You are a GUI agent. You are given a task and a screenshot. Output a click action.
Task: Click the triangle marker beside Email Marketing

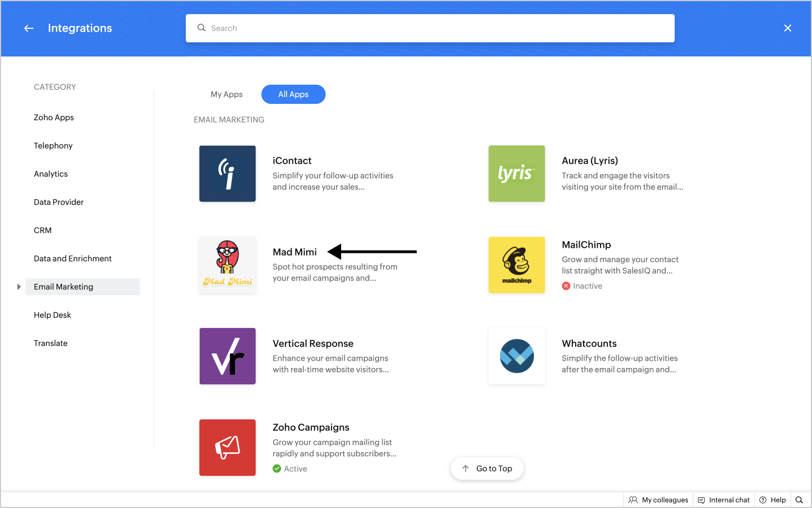pos(19,287)
